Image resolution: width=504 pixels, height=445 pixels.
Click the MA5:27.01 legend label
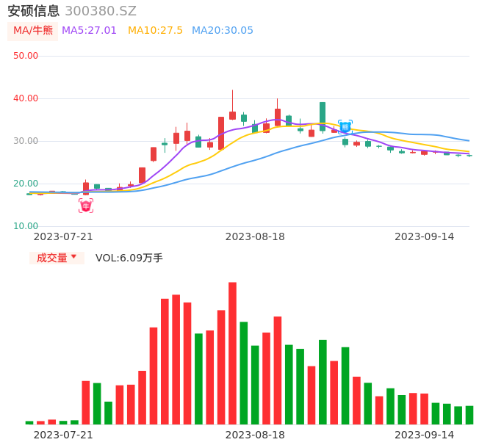click(89, 31)
